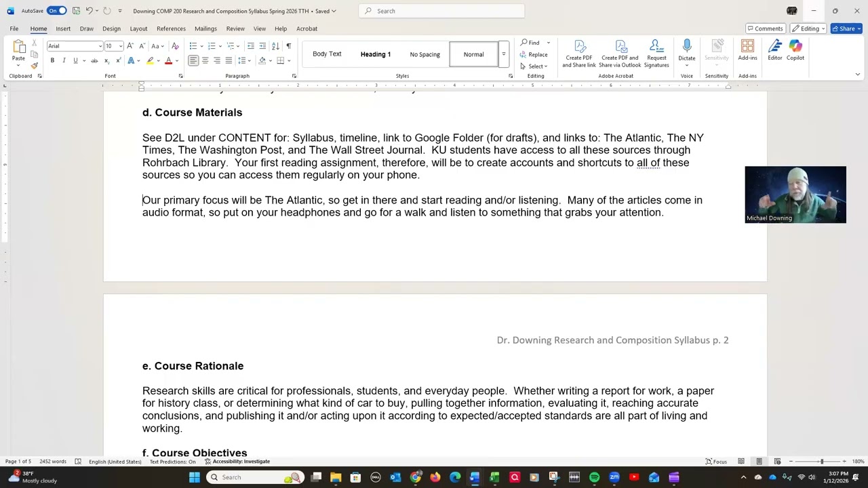Click the zoom slider in status bar
This screenshot has width=868, height=488.
point(821,462)
